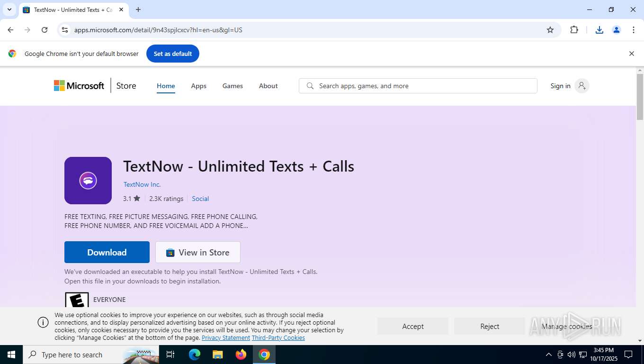This screenshot has width=644, height=364.
Task: Go to the About nav item
Action: pyautogui.click(x=268, y=86)
